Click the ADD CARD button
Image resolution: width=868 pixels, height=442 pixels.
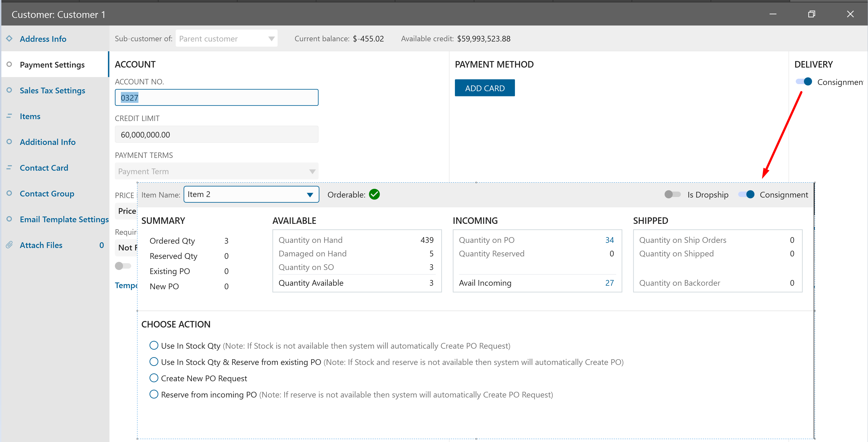484,88
